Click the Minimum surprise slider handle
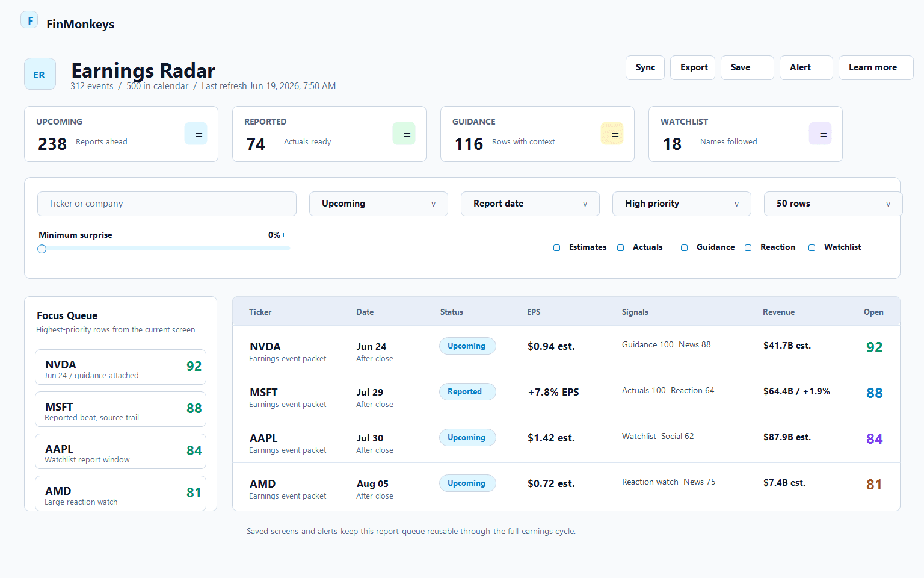The image size is (924, 578). (x=42, y=249)
